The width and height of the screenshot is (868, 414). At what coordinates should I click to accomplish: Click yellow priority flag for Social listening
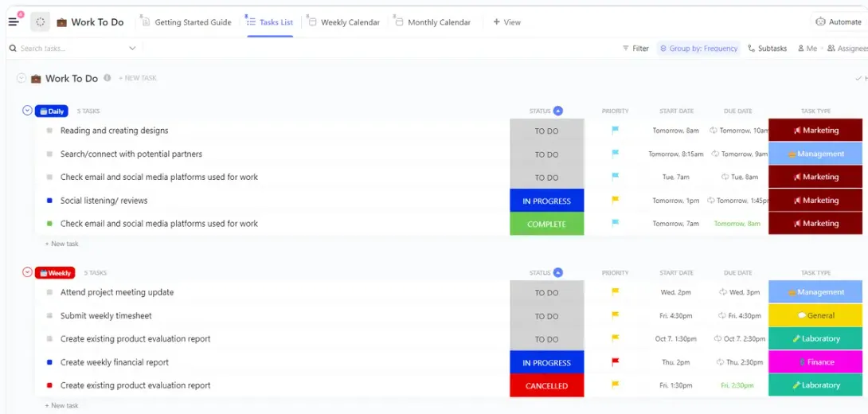tap(615, 201)
